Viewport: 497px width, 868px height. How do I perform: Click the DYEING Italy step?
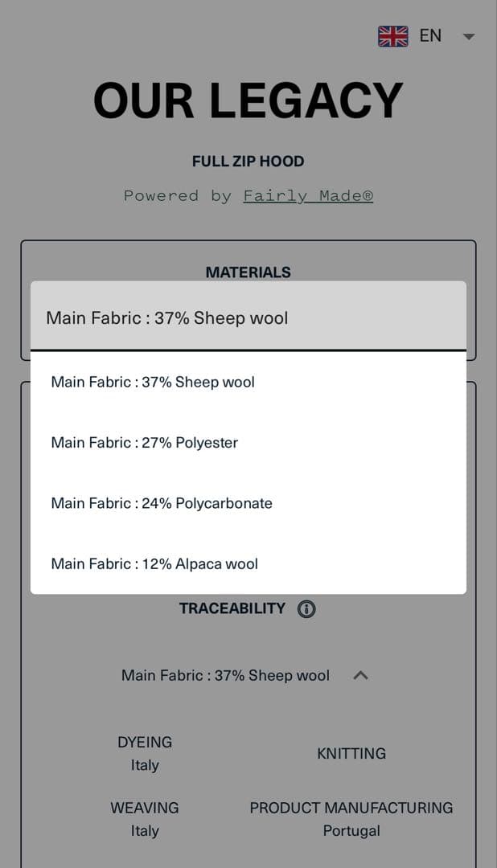click(x=145, y=753)
